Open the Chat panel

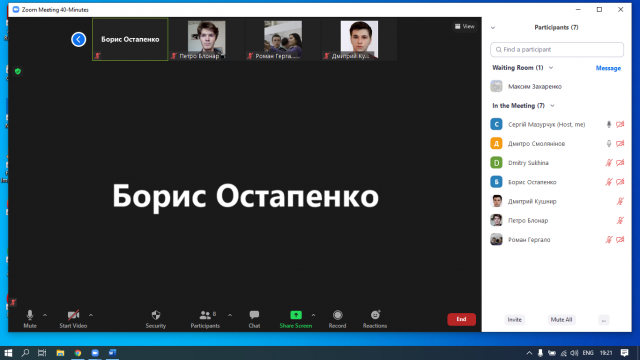click(x=254, y=319)
